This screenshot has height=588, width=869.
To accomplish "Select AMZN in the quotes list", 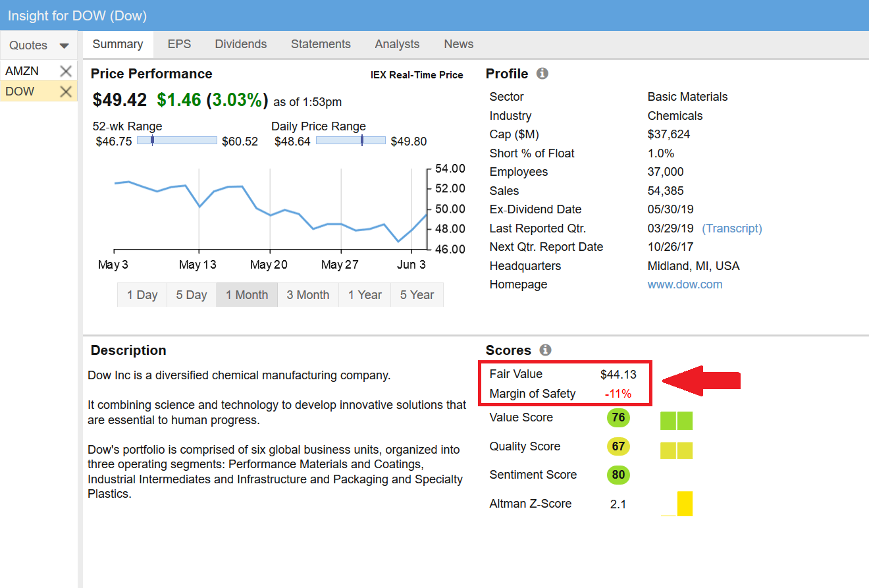I will [22, 71].
